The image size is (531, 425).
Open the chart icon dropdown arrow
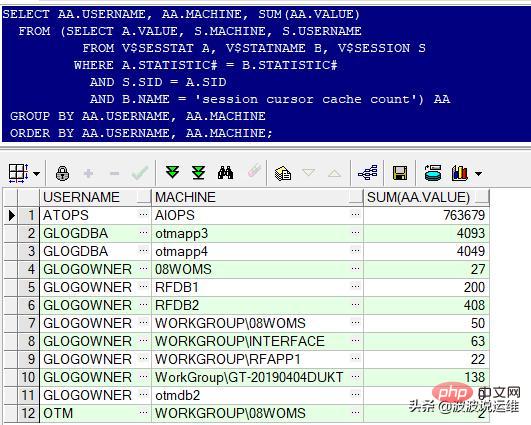pos(478,174)
